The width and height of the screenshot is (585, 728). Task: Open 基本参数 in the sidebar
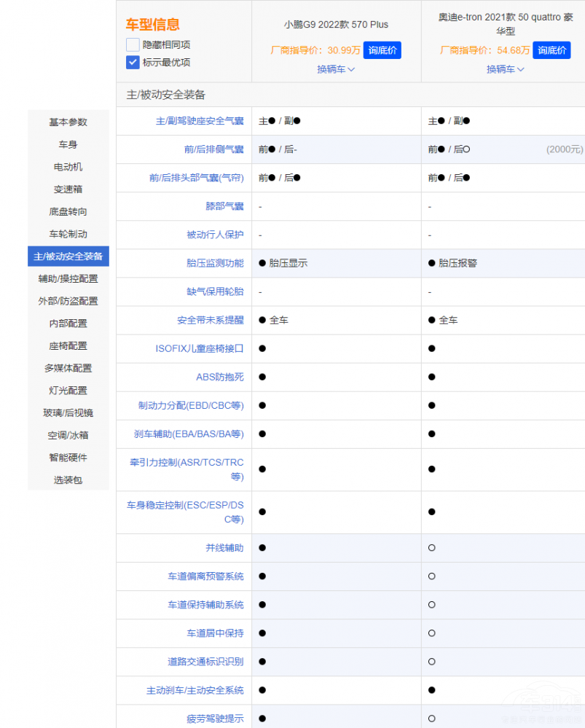tap(68, 122)
